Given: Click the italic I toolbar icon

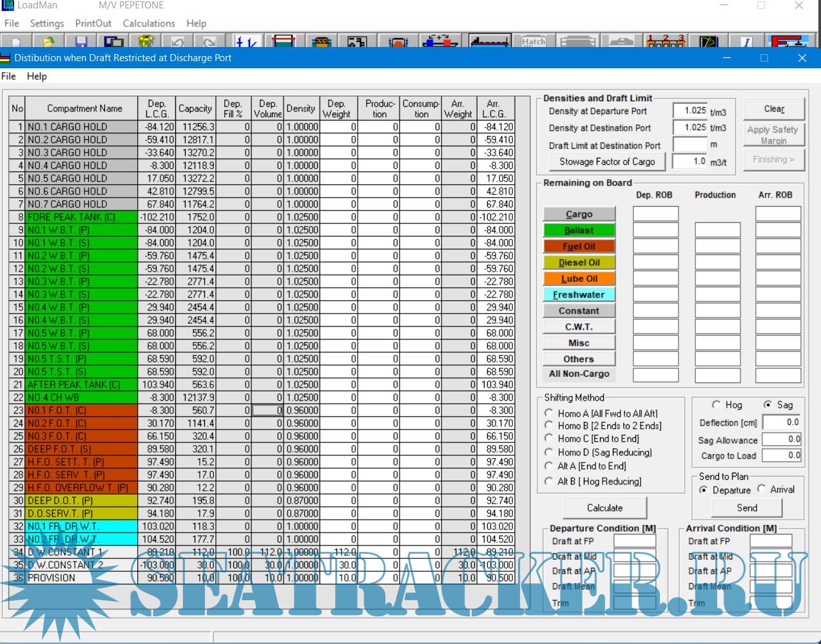Looking at the screenshot, I should pos(746,43).
